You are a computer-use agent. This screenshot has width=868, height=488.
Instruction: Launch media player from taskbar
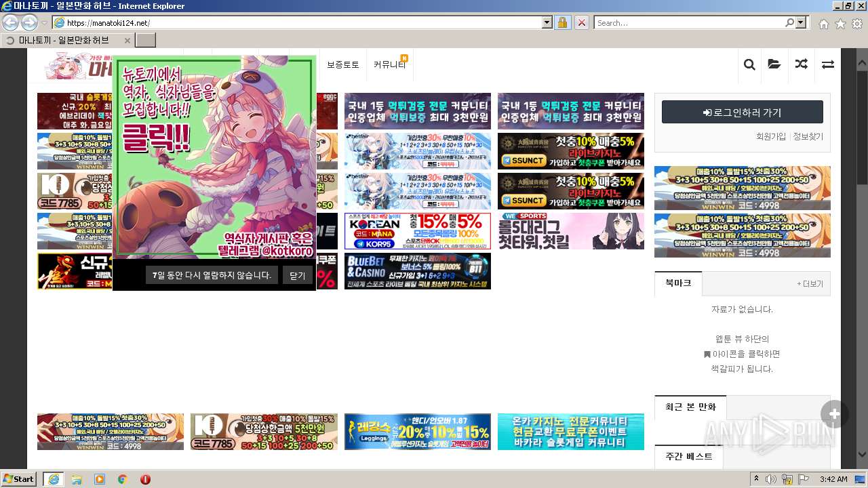coord(100,479)
